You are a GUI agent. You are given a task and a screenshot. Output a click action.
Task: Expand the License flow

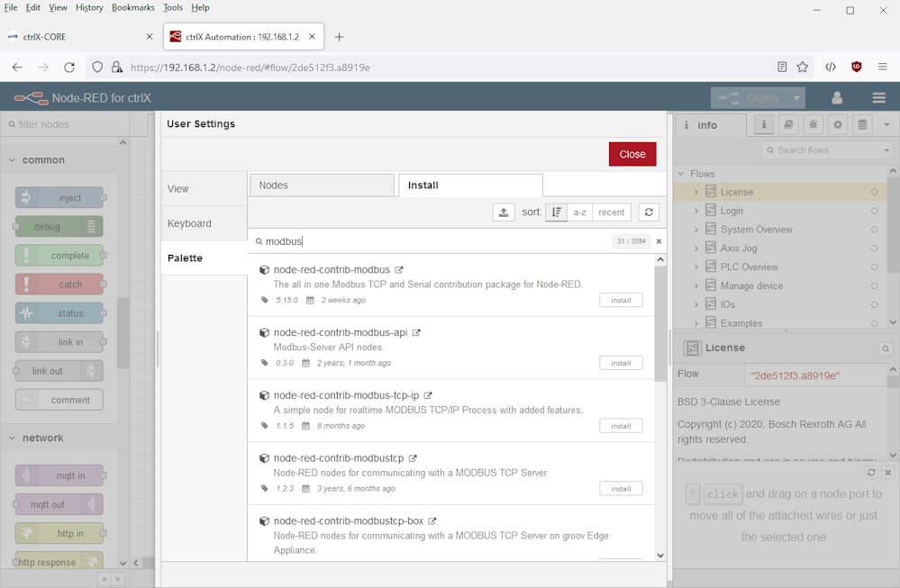pyautogui.click(x=696, y=192)
